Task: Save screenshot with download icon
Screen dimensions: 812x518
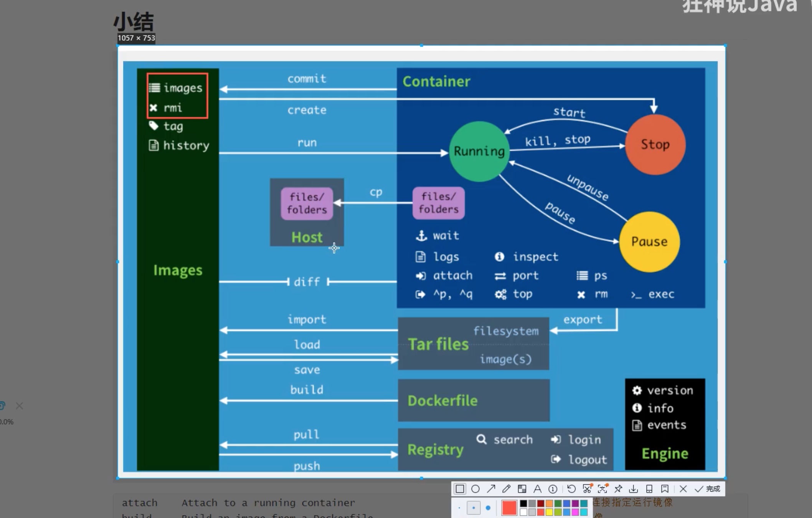Action: pos(634,489)
